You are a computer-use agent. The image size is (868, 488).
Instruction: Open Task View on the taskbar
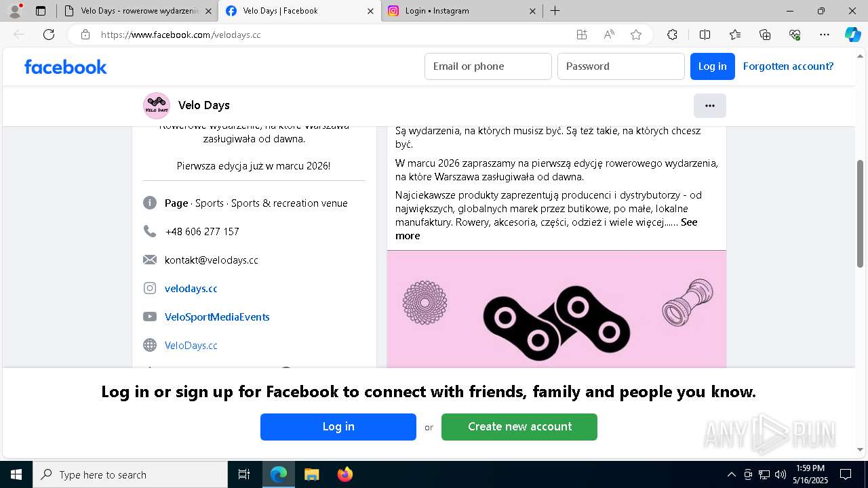[x=244, y=474]
